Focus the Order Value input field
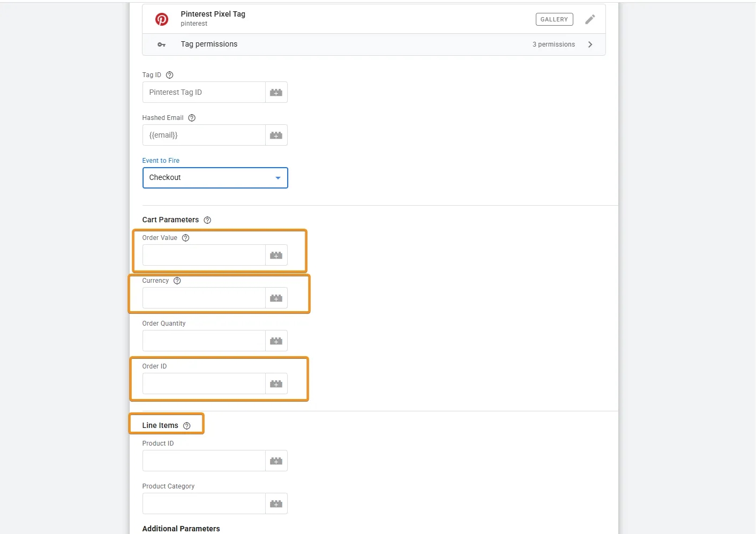 pyautogui.click(x=204, y=255)
